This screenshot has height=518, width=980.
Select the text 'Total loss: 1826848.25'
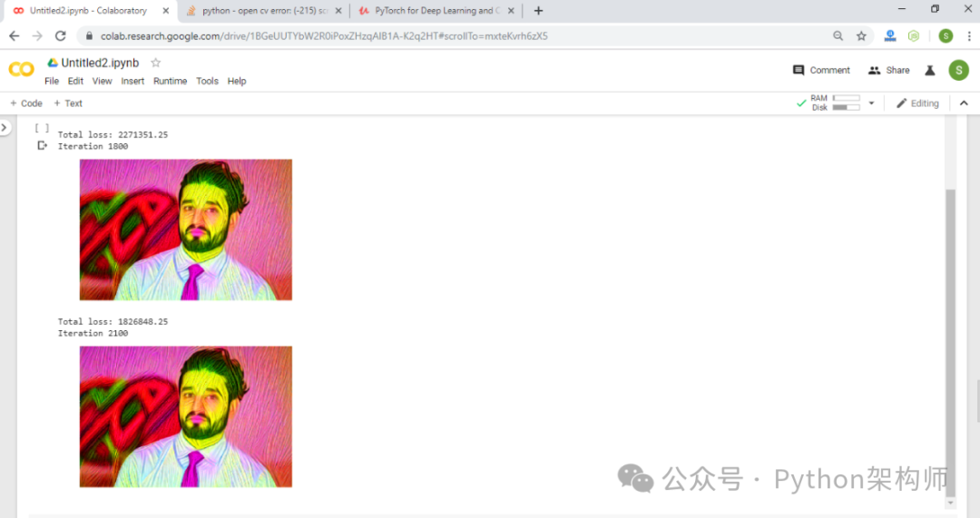tap(113, 321)
